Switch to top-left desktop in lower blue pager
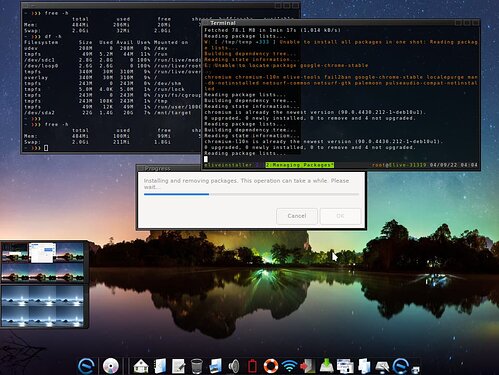499x375 pixels. click(x=15, y=296)
